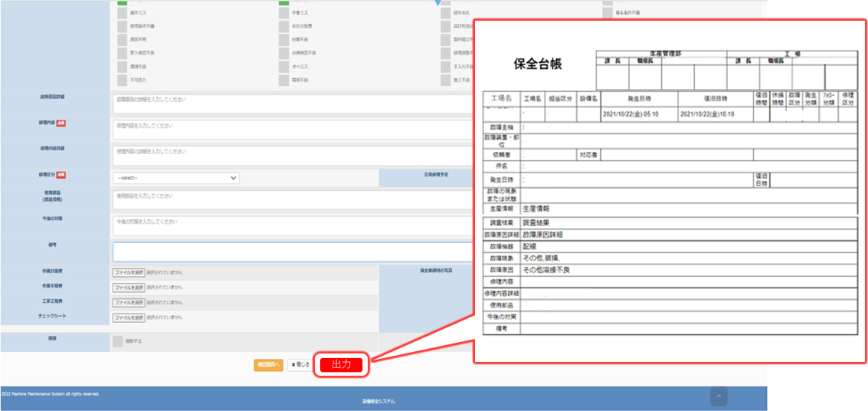Image resolution: width=868 pixels, height=411 pixels.
Task: Enable the 不可抗力 checkbox
Action: pyautogui.click(x=123, y=79)
